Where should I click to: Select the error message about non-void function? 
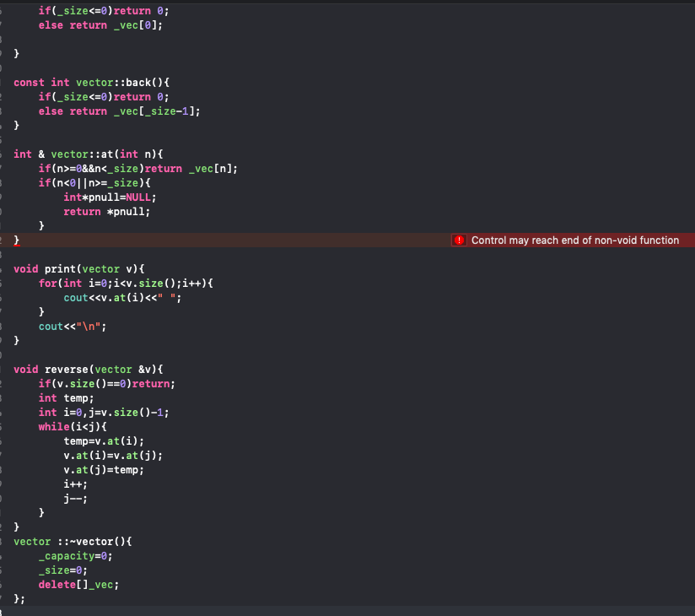(575, 240)
